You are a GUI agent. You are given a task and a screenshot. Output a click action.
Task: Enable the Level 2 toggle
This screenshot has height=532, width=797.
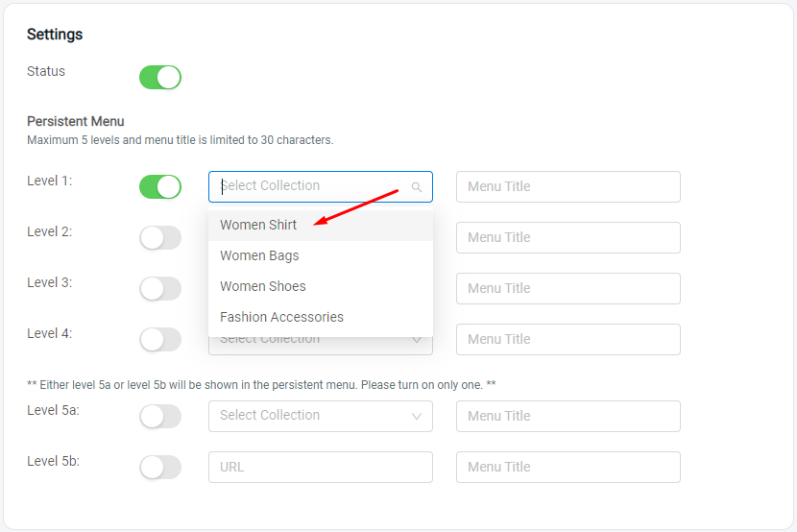click(159, 237)
